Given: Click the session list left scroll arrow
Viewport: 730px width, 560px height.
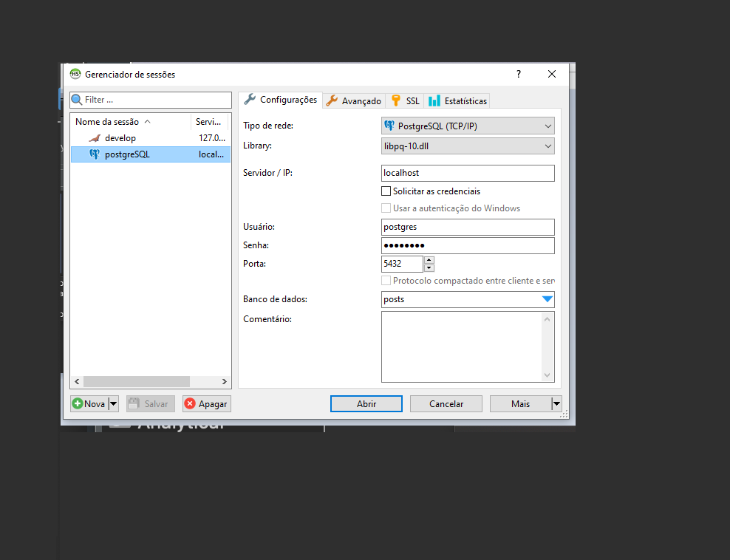Looking at the screenshot, I should tap(77, 382).
